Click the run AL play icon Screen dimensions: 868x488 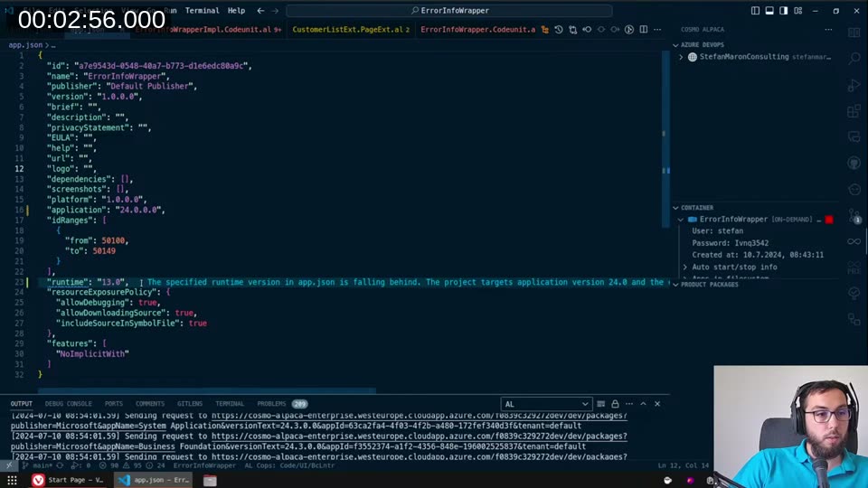[x=629, y=29]
